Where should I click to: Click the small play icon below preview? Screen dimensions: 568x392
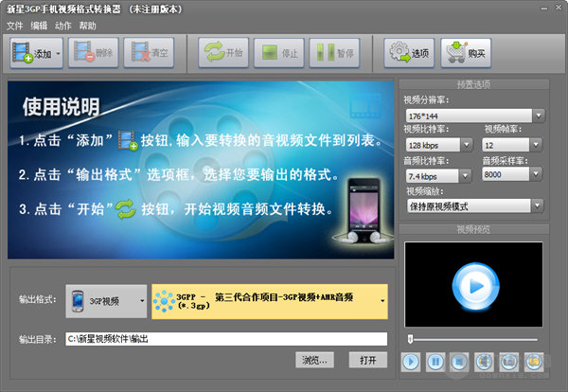click(411, 362)
